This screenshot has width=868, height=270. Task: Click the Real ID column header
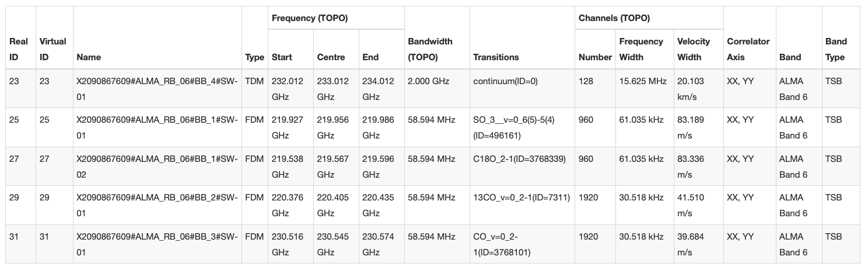[17, 49]
